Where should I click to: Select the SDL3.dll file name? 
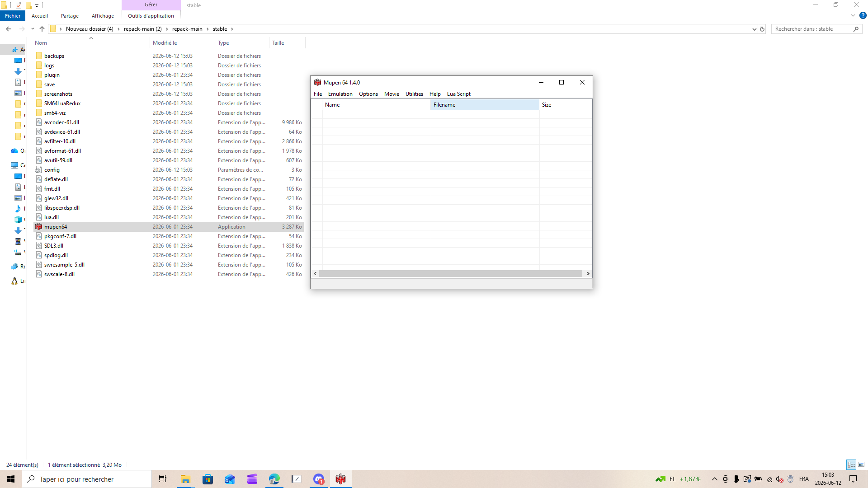coord(54,246)
